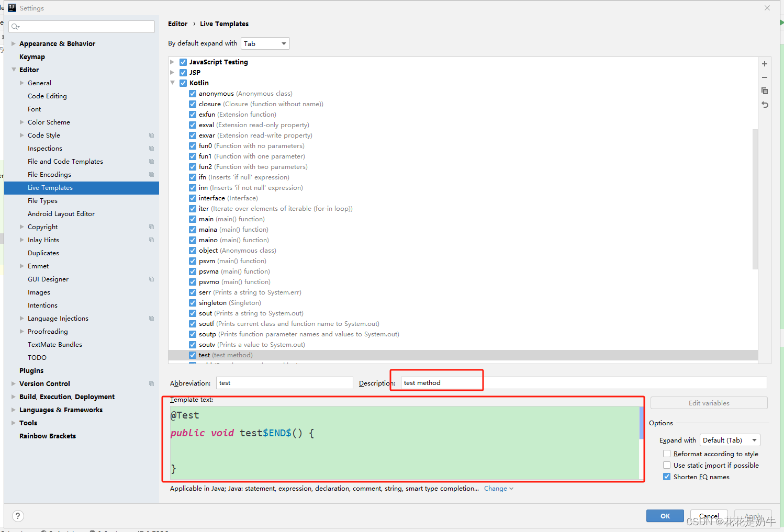
Task: Select the closure template row
Action: coord(463,104)
